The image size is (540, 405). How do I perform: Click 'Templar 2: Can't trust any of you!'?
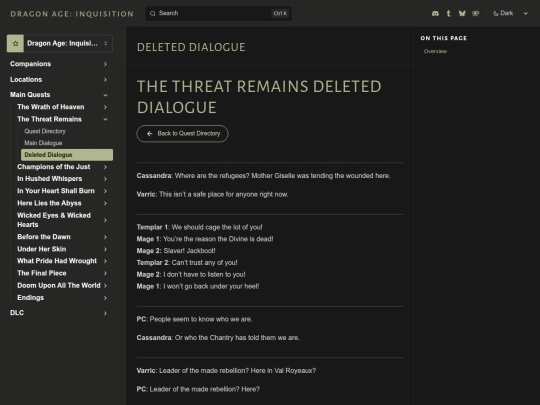(x=187, y=263)
